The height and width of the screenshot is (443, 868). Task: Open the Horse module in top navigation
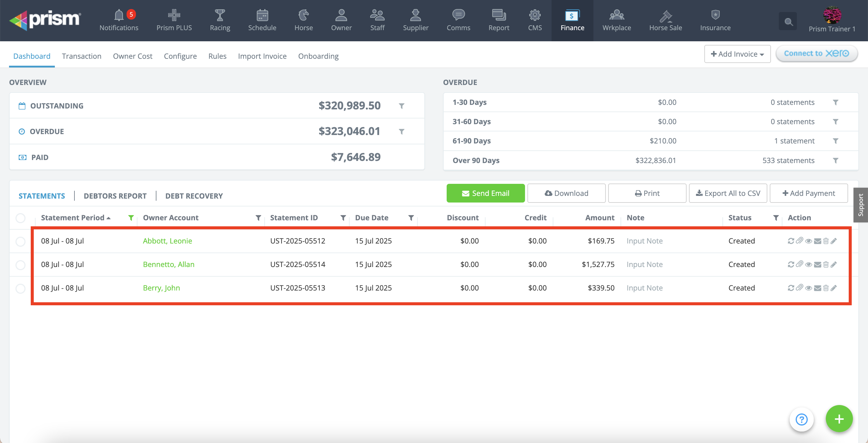tap(303, 20)
